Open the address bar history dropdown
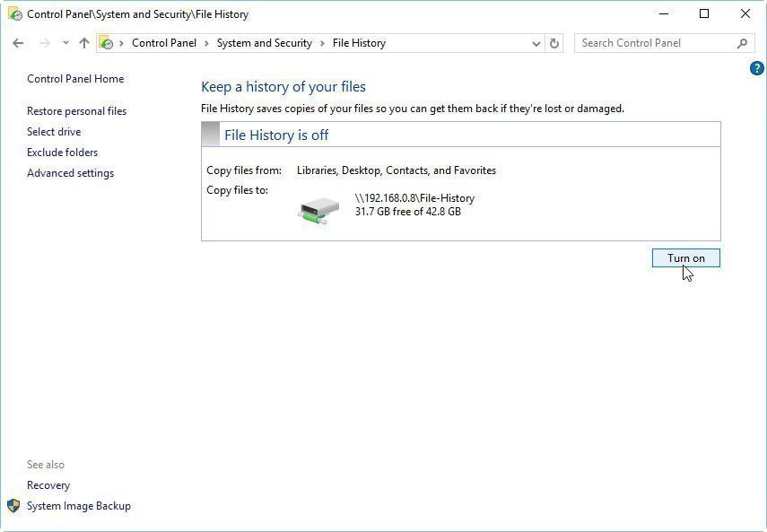Image resolution: width=767 pixels, height=532 pixels. click(x=536, y=44)
